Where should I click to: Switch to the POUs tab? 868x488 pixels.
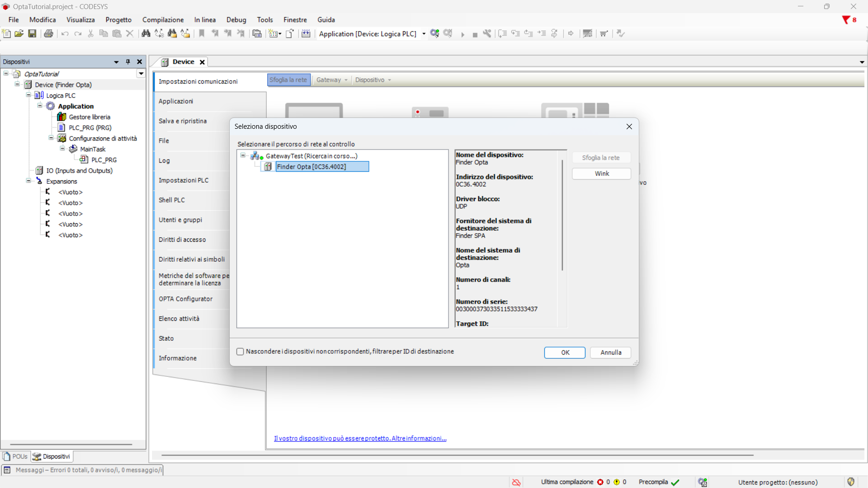click(x=16, y=456)
